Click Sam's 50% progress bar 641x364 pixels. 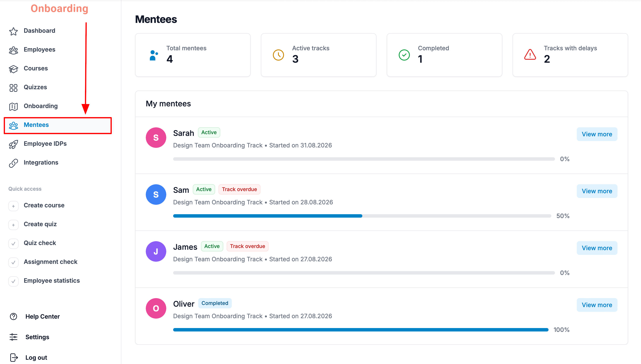click(362, 216)
